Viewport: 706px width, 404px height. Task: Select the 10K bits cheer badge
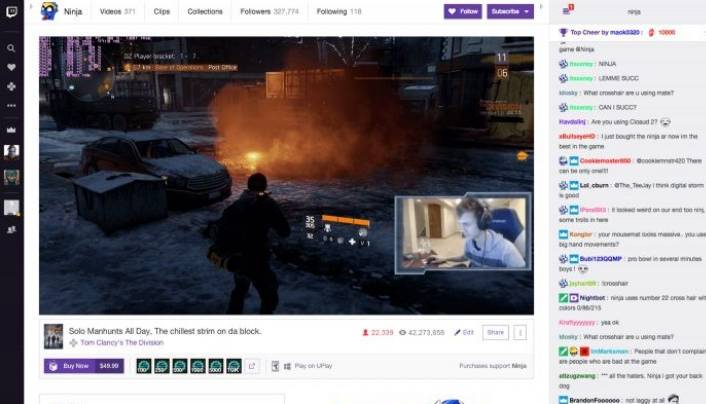click(x=234, y=366)
